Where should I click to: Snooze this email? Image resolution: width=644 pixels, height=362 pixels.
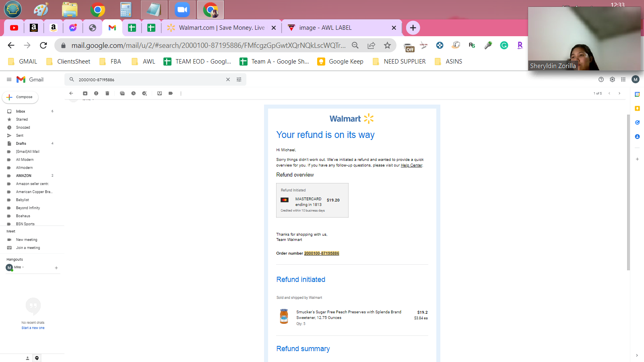[133, 93]
